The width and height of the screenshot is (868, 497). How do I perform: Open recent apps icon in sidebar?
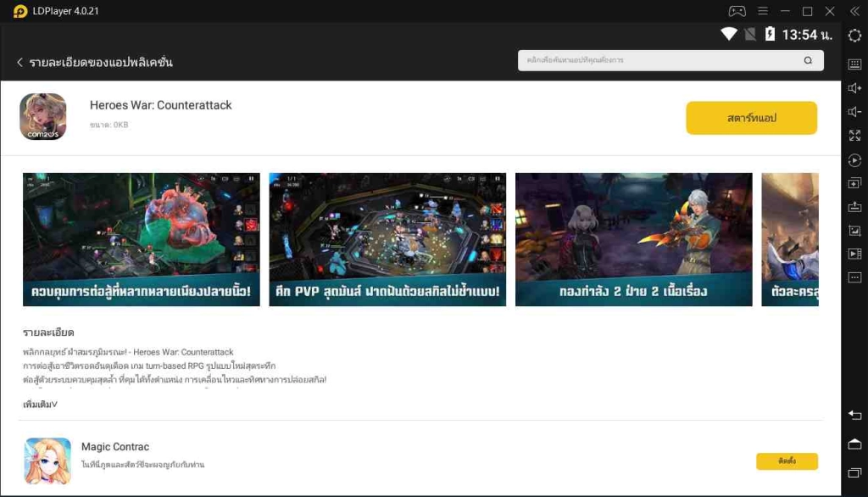[x=854, y=472]
